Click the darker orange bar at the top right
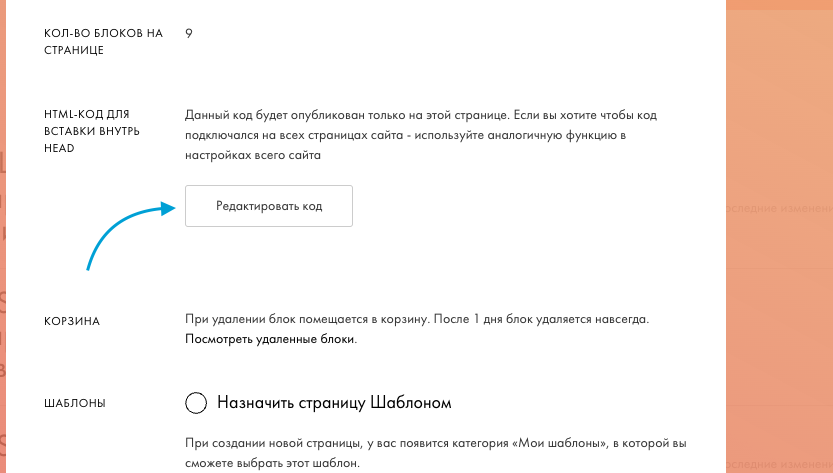Viewport: 833px width, 473px height. (x=779, y=4)
